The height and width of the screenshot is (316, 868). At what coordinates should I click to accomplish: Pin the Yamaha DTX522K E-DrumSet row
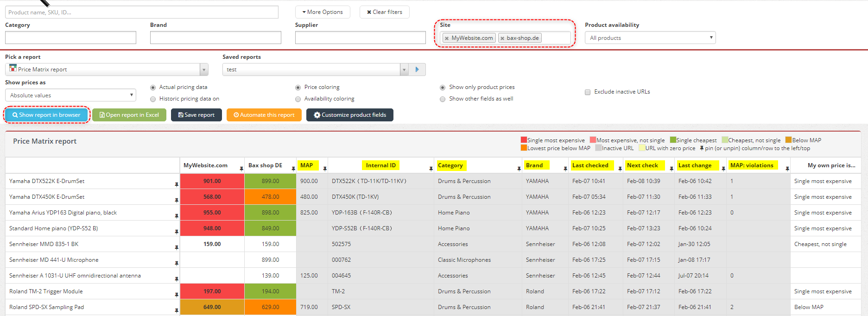(177, 184)
